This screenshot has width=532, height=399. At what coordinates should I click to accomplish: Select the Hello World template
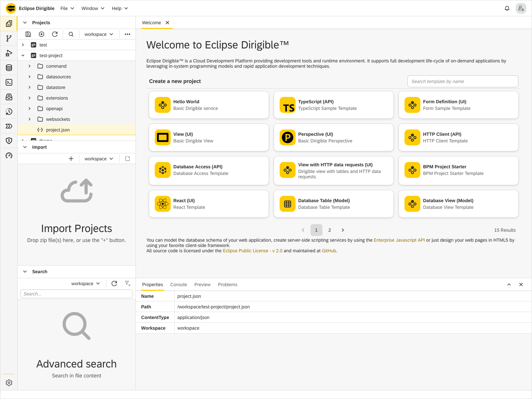(209, 105)
